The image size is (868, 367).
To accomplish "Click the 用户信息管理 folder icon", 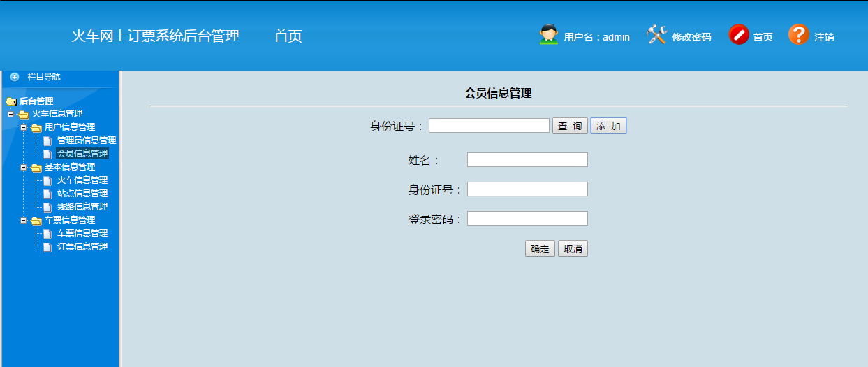I will tap(36, 127).
